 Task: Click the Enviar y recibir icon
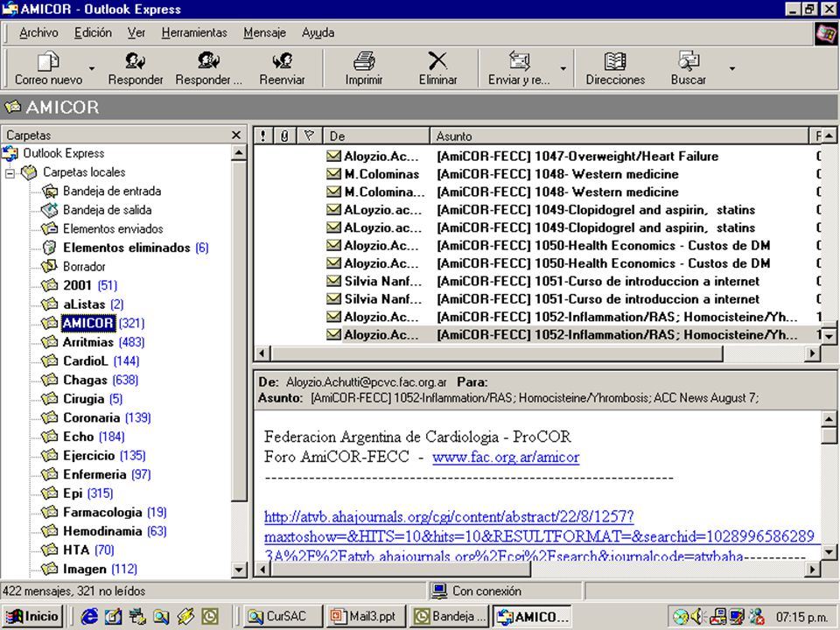coord(519,61)
